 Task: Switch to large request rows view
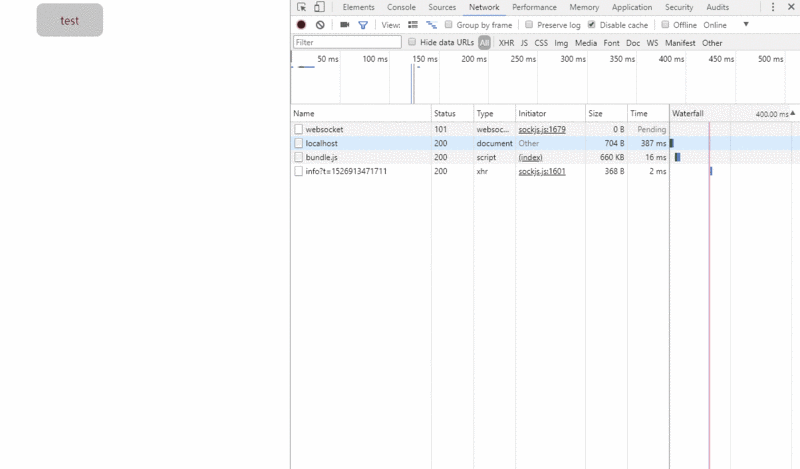(x=413, y=25)
